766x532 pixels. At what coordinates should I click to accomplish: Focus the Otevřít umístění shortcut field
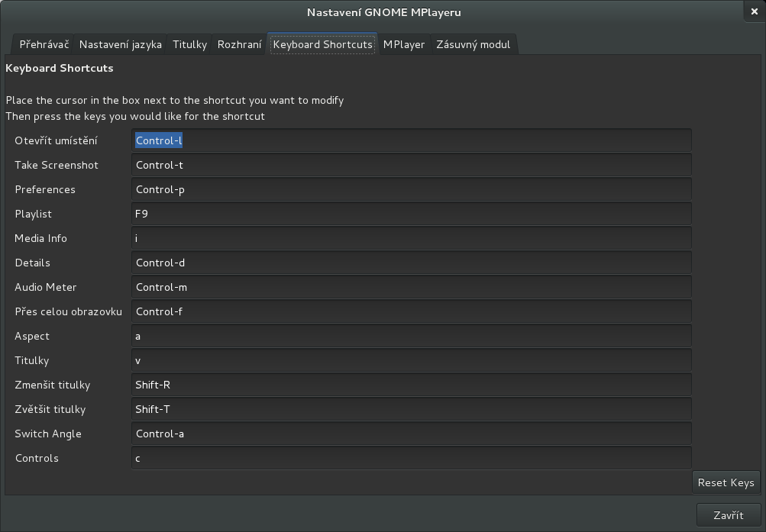[x=412, y=140]
